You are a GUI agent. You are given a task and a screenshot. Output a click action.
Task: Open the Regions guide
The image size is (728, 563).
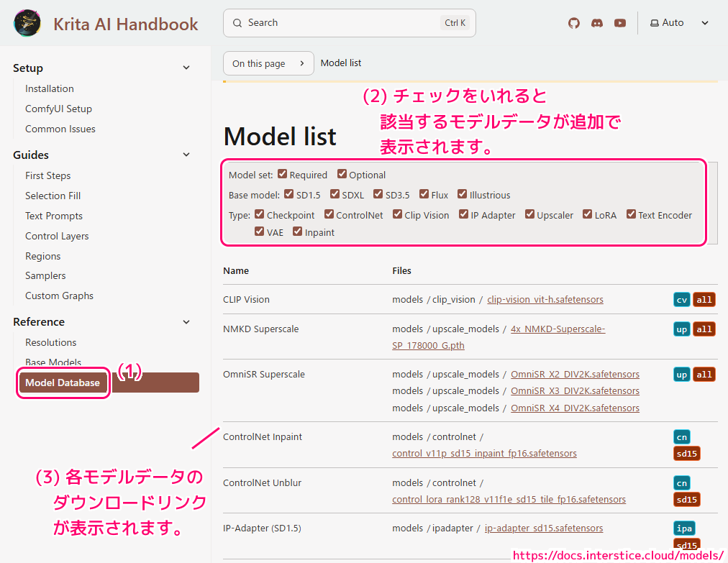[x=42, y=256]
